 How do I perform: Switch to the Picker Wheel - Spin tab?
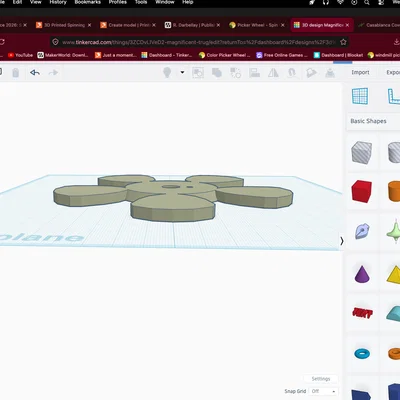[256, 25]
